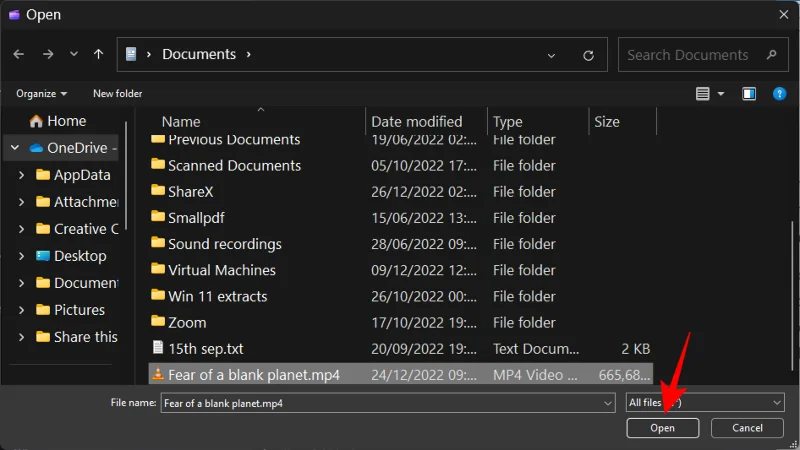800x450 pixels.
Task: Select Fear of a blank planet.mp4
Action: 254,375
